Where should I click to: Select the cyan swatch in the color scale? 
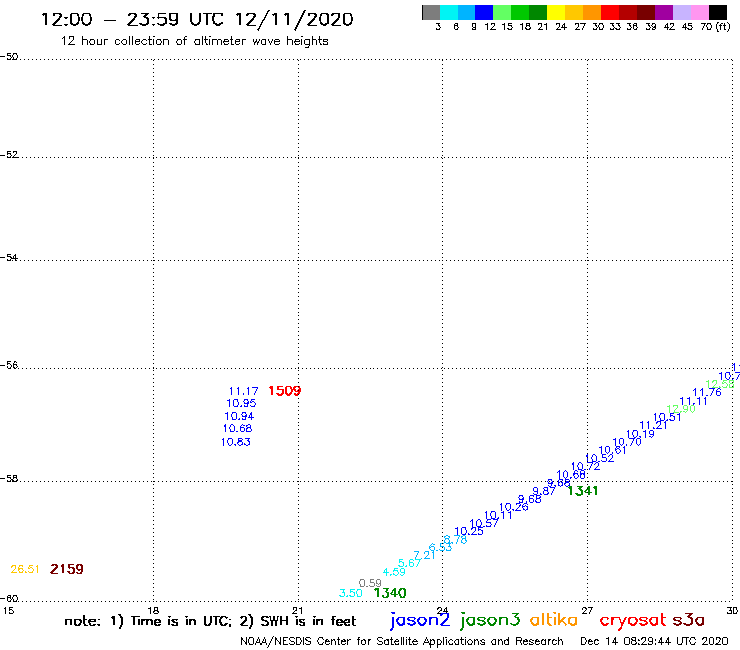(449, 12)
